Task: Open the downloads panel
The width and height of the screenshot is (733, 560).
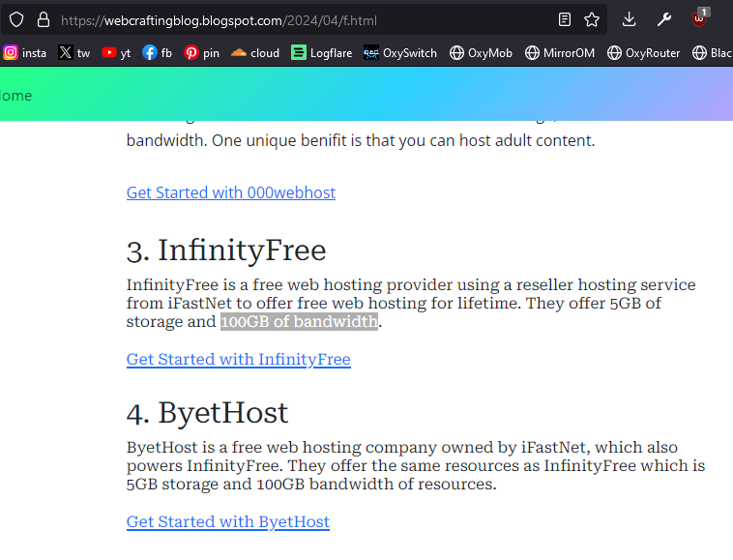Action: (629, 19)
